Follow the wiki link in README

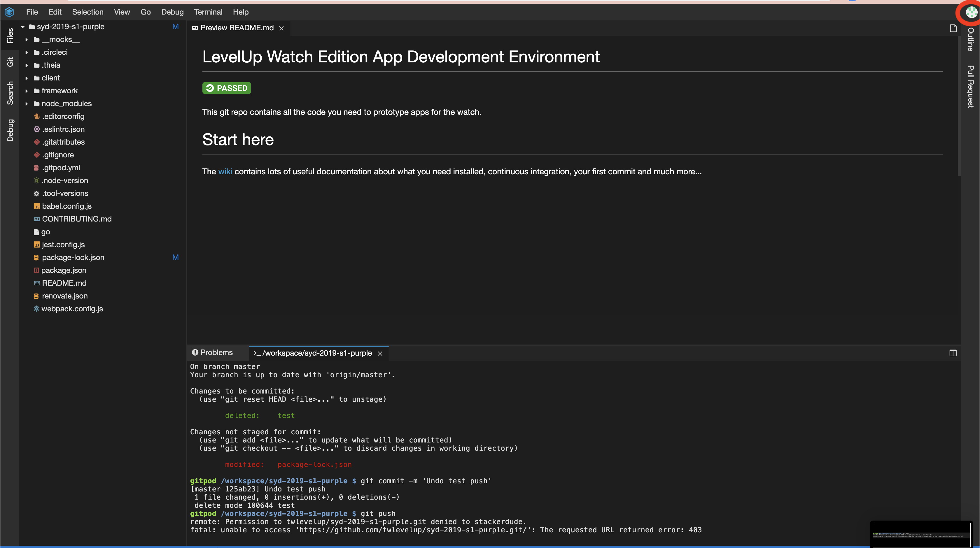tap(225, 171)
